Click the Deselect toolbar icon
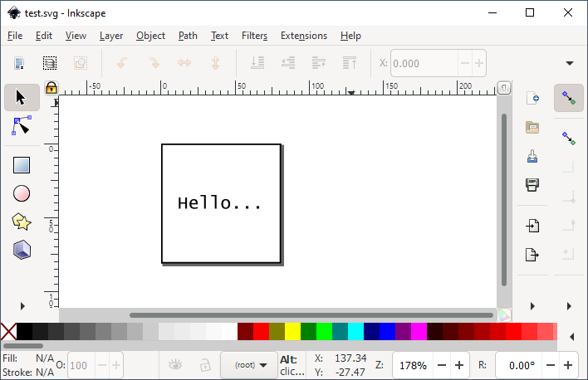Image resolution: width=588 pixels, height=380 pixels. [81, 63]
